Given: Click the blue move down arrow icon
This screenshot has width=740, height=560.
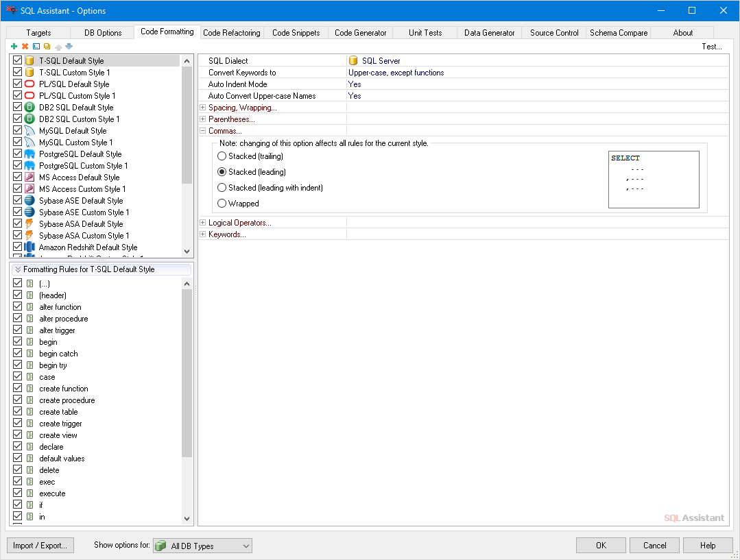Looking at the screenshot, I should (69, 47).
